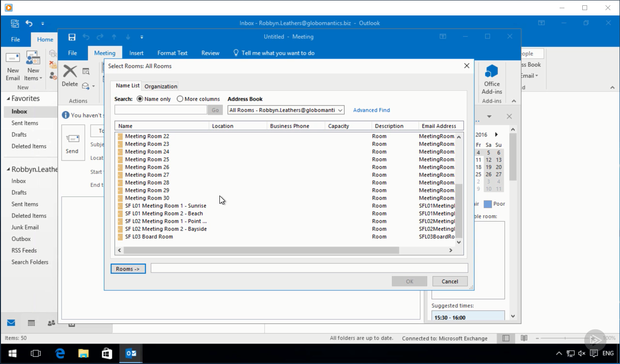Launch Microsoft Edge from taskbar
This screenshot has width=620, height=364.
point(60,353)
